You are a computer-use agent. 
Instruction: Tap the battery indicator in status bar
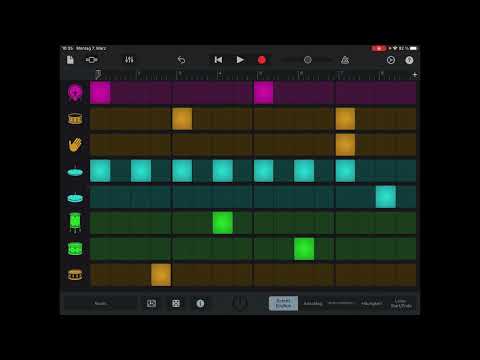(413, 48)
